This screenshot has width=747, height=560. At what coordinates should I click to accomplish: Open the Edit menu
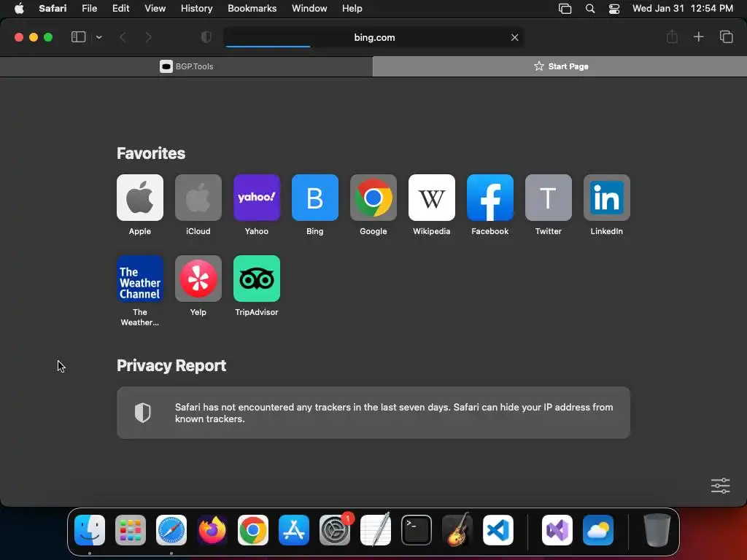click(120, 9)
